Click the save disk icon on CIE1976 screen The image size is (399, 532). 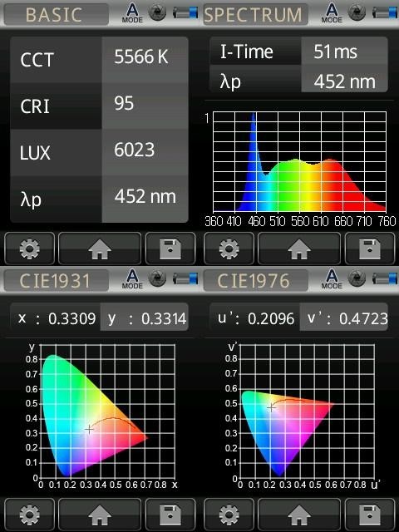(x=370, y=515)
